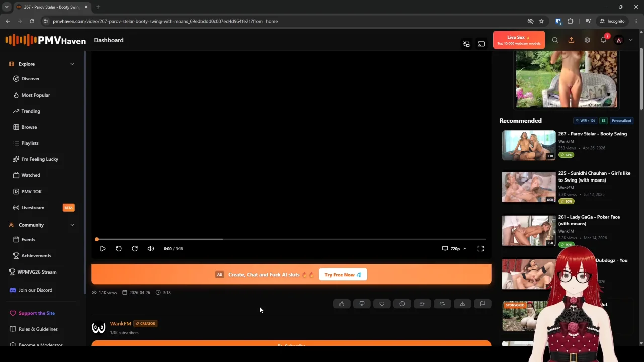Like the video with thumbs up
Screen dimensions: 644x362
coord(342,304)
